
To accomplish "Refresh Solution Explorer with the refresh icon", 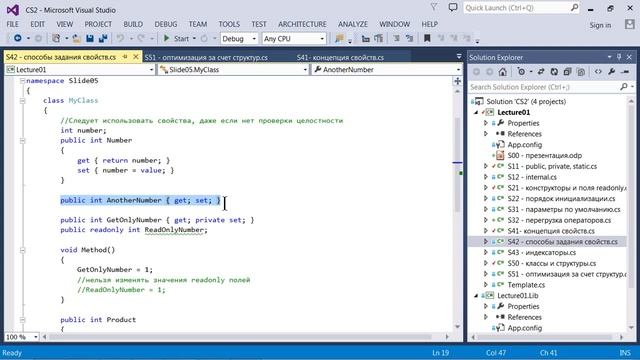I will tap(554, 72).
